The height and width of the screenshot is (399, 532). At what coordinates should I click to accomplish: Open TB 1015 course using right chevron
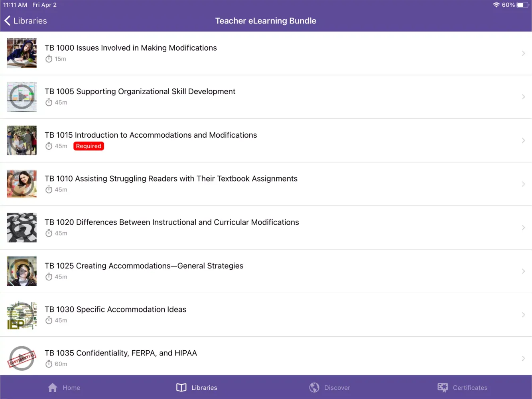[523, 140]
